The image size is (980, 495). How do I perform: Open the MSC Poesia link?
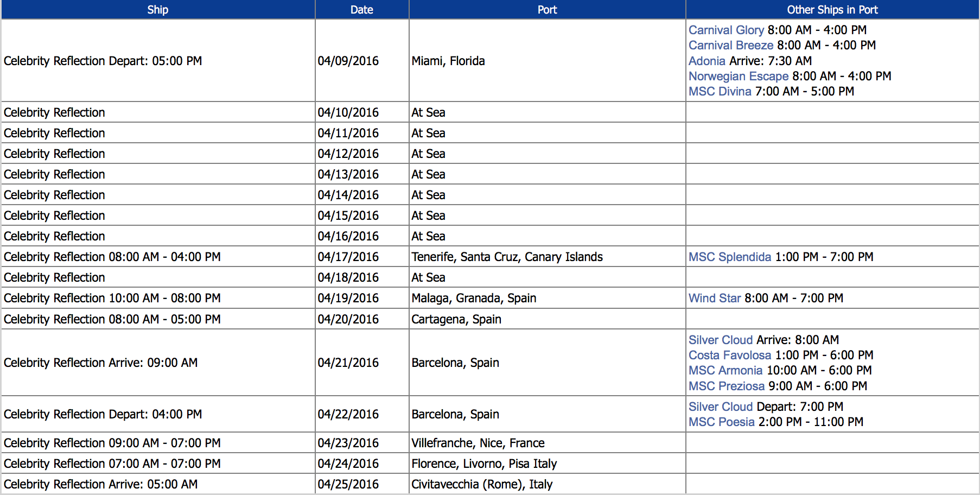tap(721, 422)
